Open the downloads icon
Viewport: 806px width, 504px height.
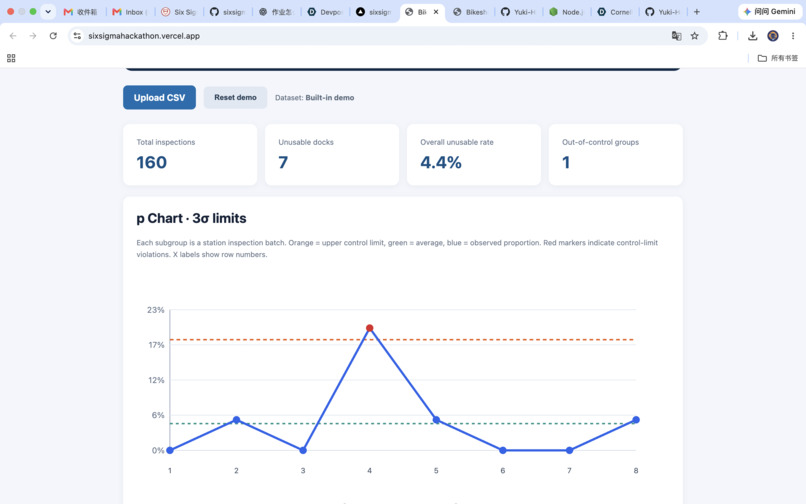(x=753, y=35)
